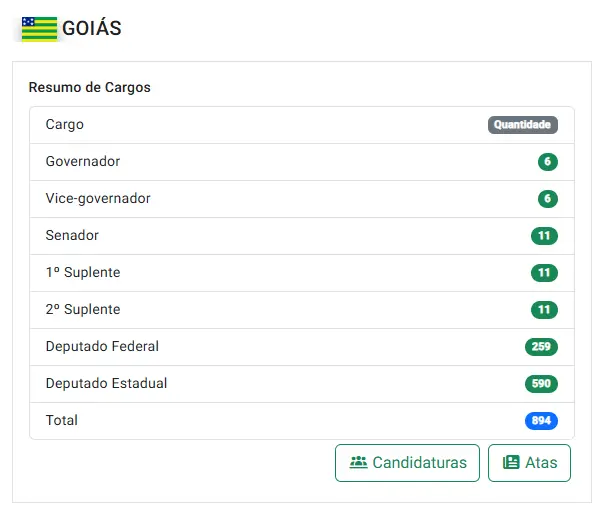The image size is (600, 507).
Task: Click the gray Quantidade header badge
Action: [523, 125]
